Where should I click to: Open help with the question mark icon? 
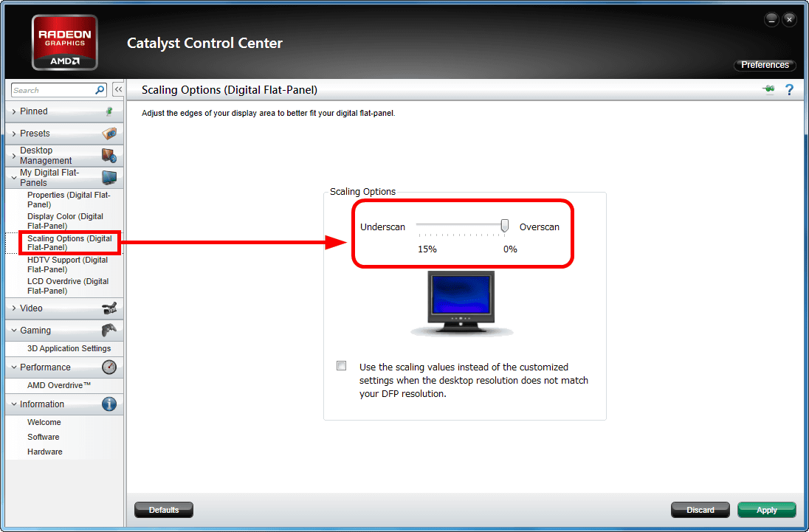click(789, 90)
